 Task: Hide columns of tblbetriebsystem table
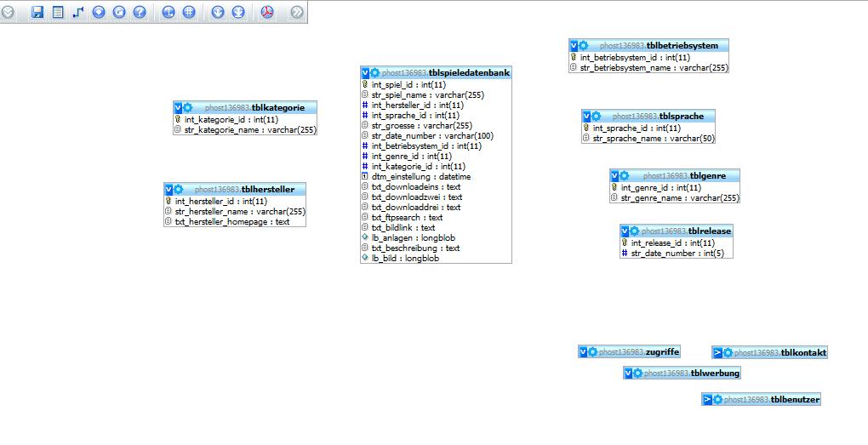pos(574,45)
